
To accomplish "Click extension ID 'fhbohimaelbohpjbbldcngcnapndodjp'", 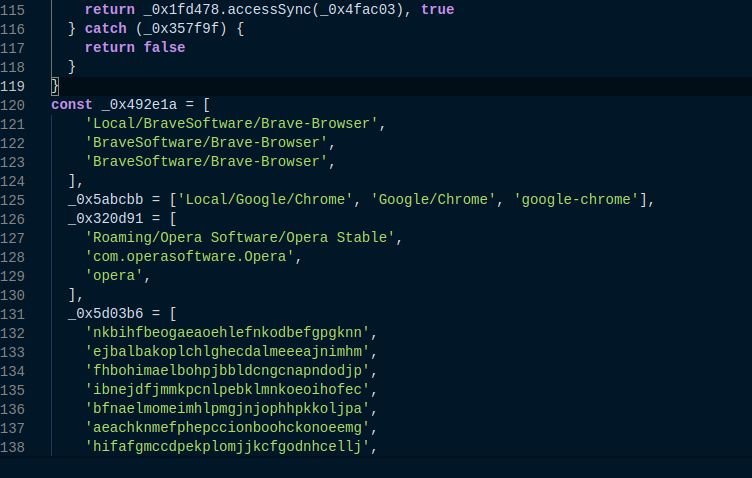I will coord(227,371).
